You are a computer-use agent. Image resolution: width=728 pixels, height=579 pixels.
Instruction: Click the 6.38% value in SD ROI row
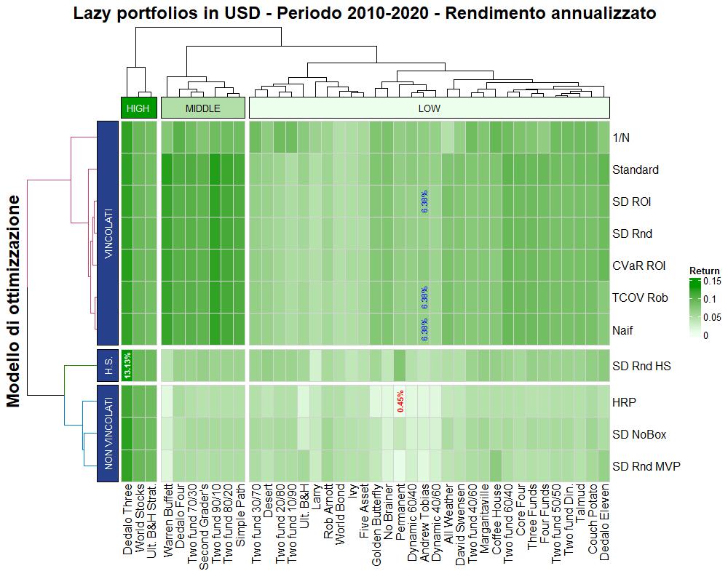[x=424, y=201]
